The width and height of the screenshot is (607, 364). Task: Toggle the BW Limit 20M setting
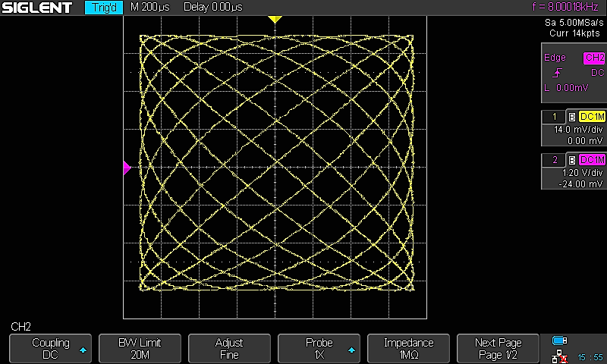[140, 349]
